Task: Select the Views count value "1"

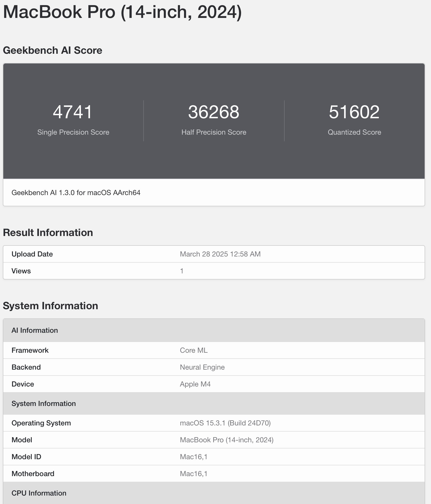Action: (x=182, y=271)
